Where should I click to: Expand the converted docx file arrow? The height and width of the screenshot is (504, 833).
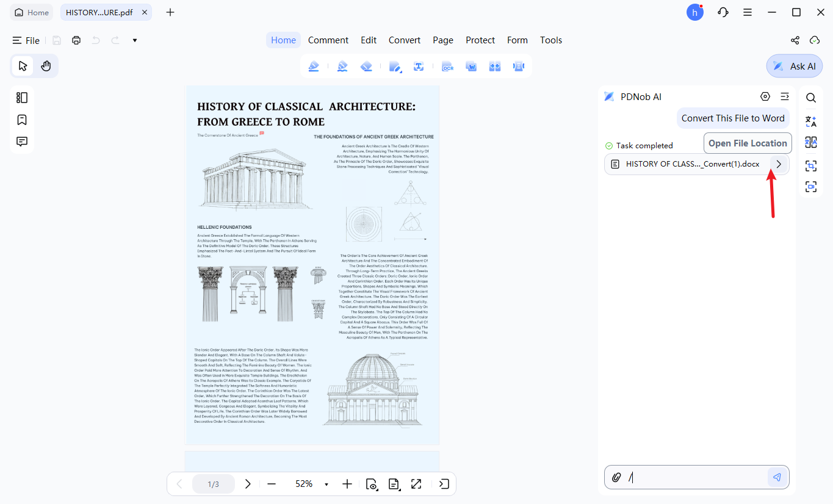pos(779,164)
